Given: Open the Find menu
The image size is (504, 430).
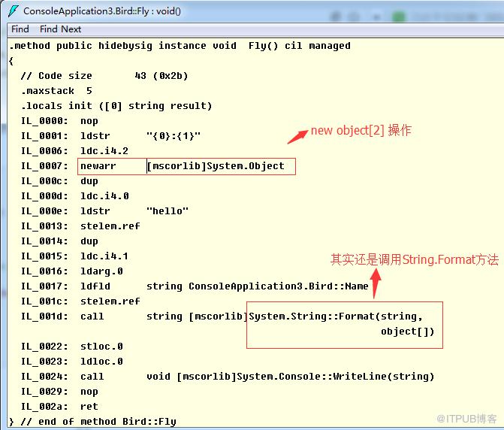Looking at the screenshot, I should click(x=20, y=29).
